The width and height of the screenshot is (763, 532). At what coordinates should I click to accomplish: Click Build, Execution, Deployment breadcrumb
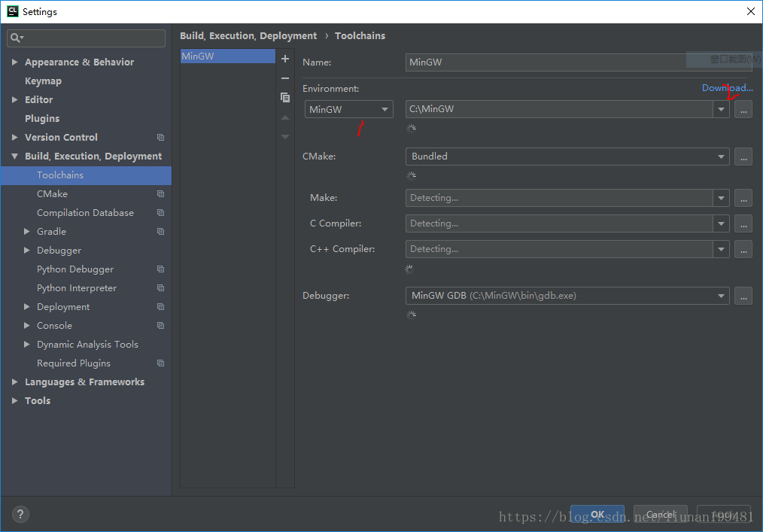pos(248,36)
